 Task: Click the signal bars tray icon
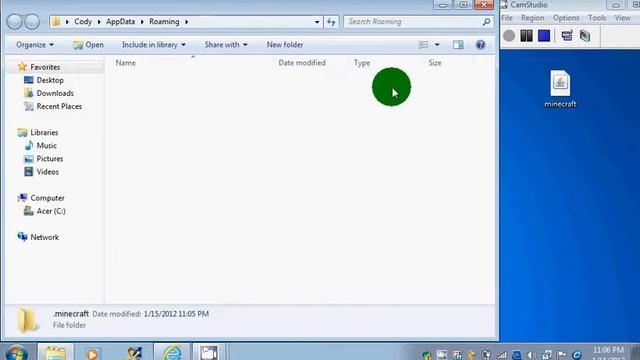tap(501, 355)
